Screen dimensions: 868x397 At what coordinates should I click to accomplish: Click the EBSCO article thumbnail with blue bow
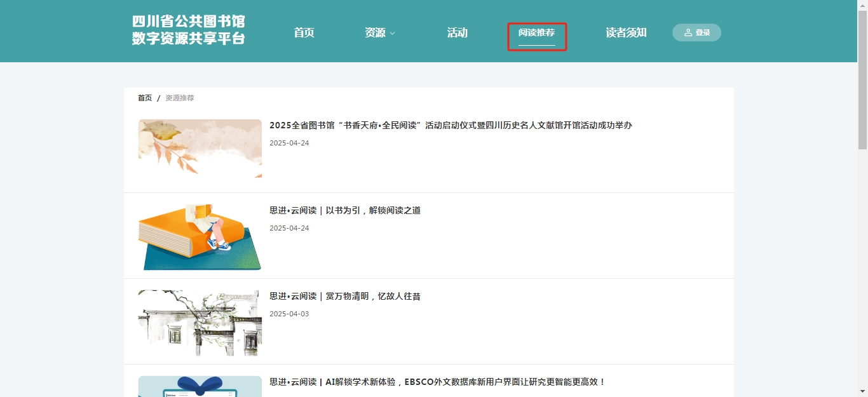[x=200, y=386]
